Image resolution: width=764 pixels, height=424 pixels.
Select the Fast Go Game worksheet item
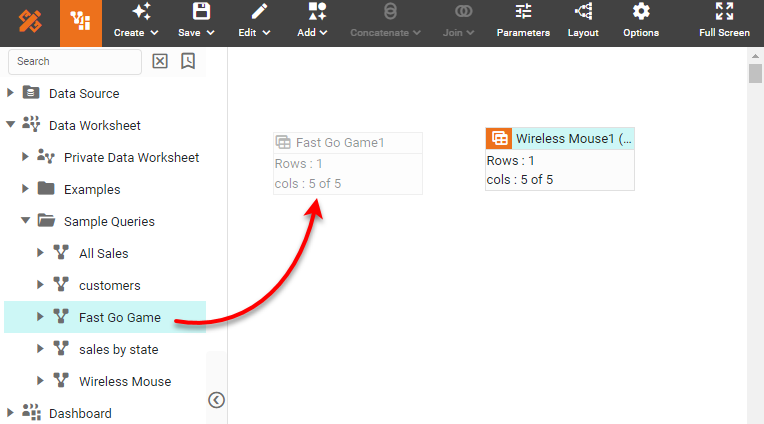(119, 317)
